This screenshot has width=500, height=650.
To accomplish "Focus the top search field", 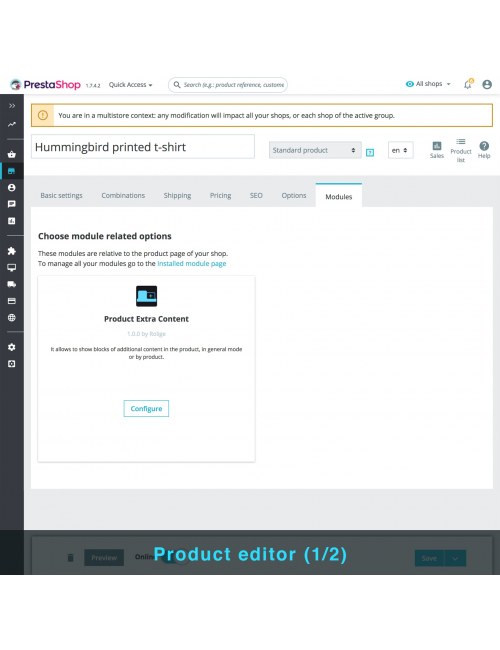I will click(228, 85).
